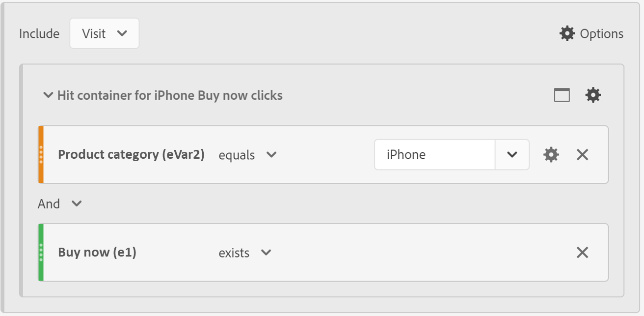Select the Hit container title text

click(170, 95)
